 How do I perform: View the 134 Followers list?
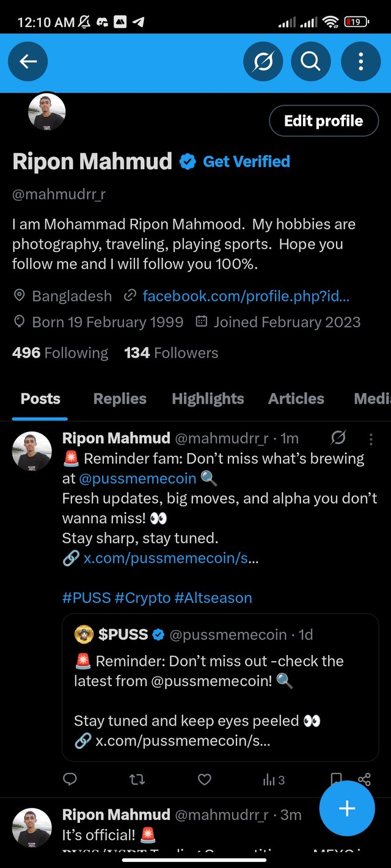pos(171,353)
